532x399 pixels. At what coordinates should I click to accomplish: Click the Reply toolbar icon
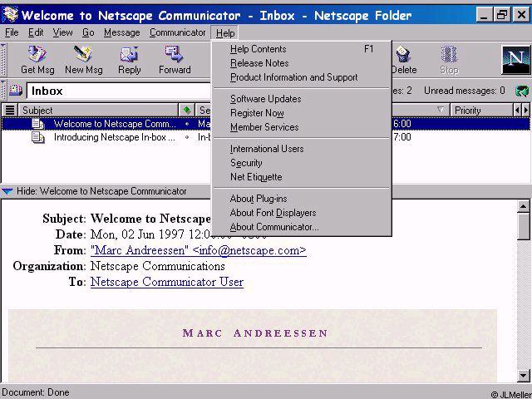tap(129, 54)
